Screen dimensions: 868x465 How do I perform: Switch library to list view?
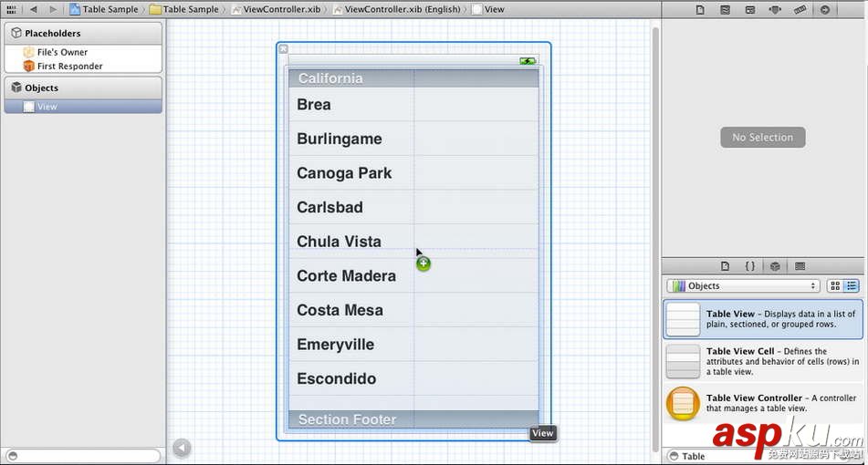click(x=852, y=286)
